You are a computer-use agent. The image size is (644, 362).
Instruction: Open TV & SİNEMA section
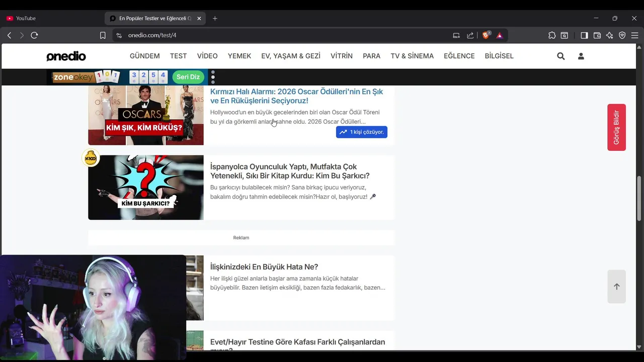pyautogui.click(x=412, y=56)
